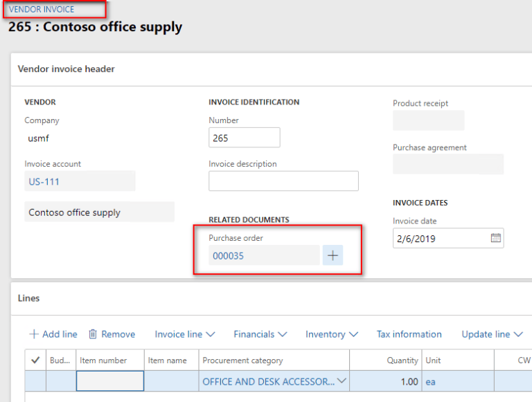532x402 pixels.
Task: Sort by Item number column header
Action: click(x=110, y=360)
